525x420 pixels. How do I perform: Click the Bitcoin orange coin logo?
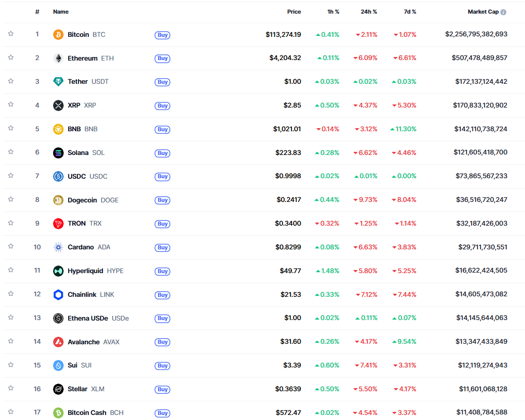tap(58, 34)
